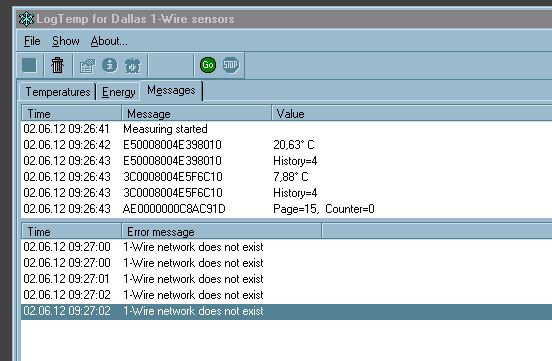
Task: Select the Messages tab
Action: tap(171, 91)
